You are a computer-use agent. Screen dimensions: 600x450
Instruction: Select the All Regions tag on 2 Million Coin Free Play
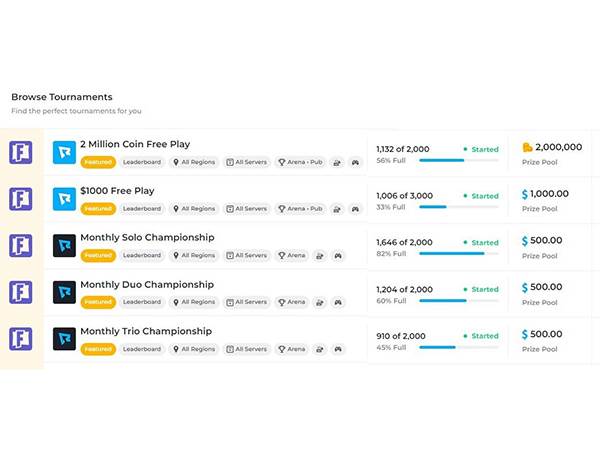pyautogui.click(x=194, y=162)
